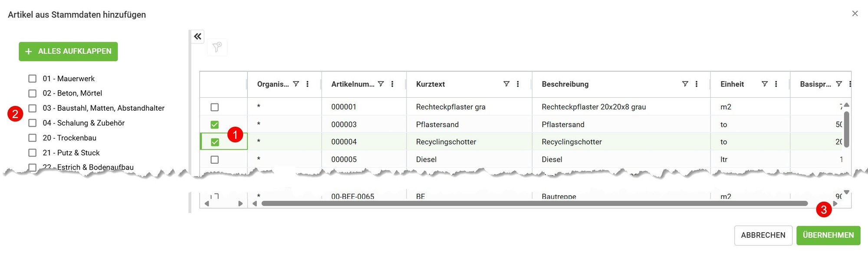The image size is (868, 253).
Task: Open the Beschreibung column options menu
Action: [697, 84]
